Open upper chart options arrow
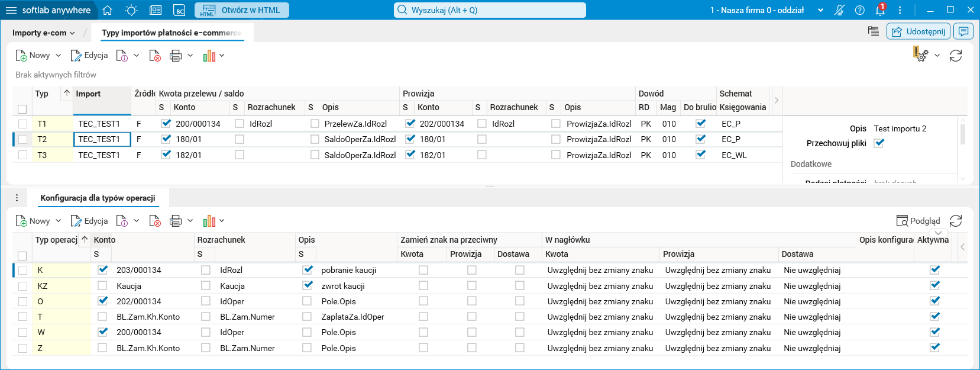 click(222, 56)
